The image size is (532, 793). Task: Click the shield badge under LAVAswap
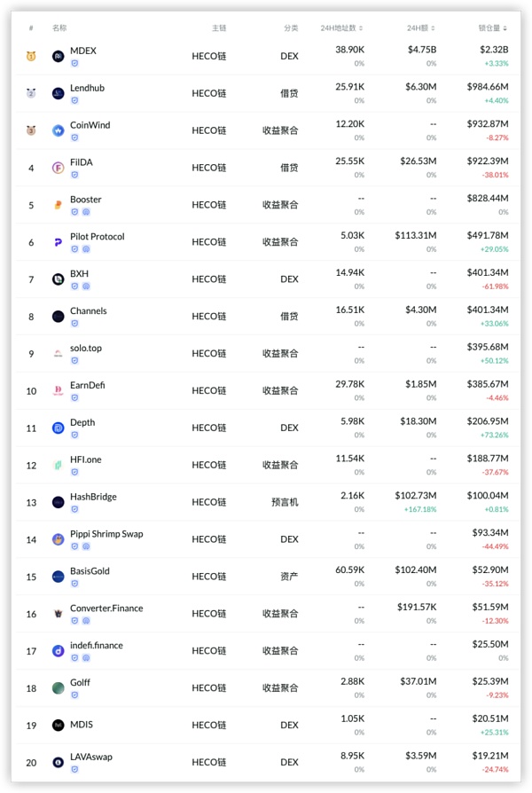[74, 769]
